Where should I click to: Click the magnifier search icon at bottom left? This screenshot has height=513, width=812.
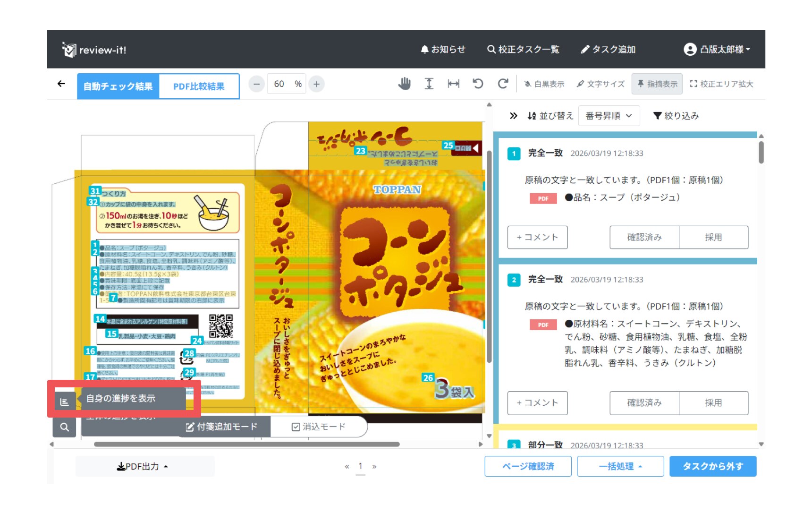(65, 427)
